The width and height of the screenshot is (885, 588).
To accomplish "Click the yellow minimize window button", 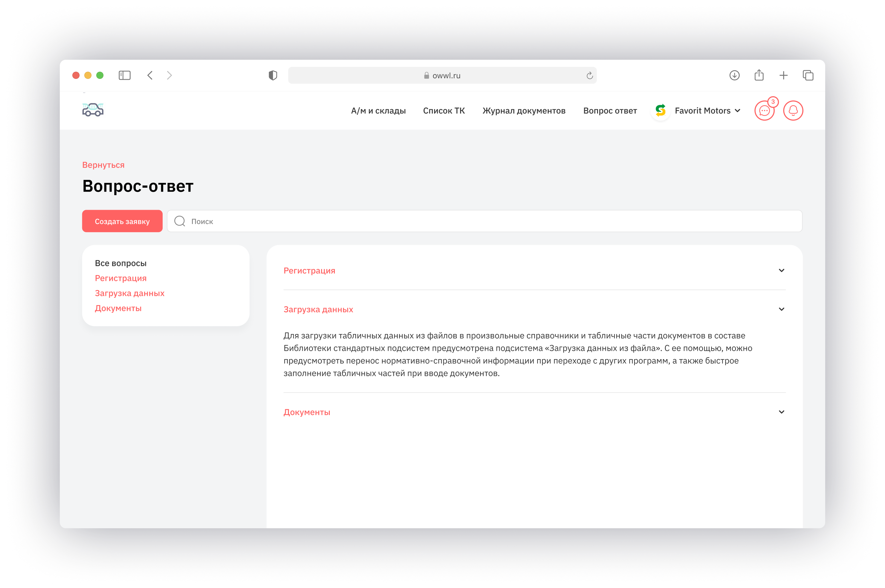I will [x=88, y=75].
